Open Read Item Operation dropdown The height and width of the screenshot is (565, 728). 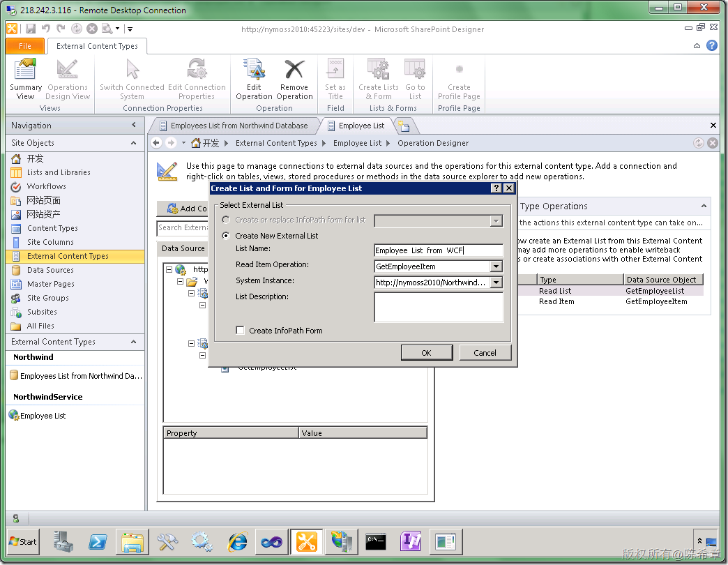(496, 266)
